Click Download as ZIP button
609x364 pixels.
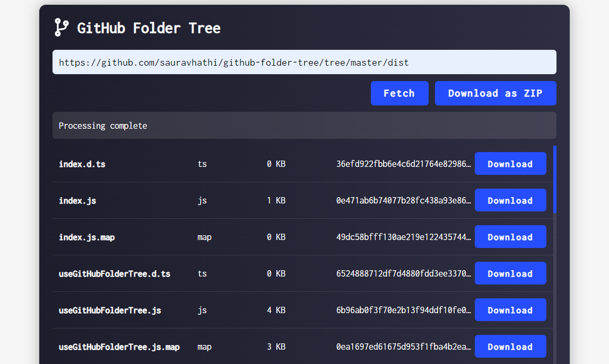(495, 93)
